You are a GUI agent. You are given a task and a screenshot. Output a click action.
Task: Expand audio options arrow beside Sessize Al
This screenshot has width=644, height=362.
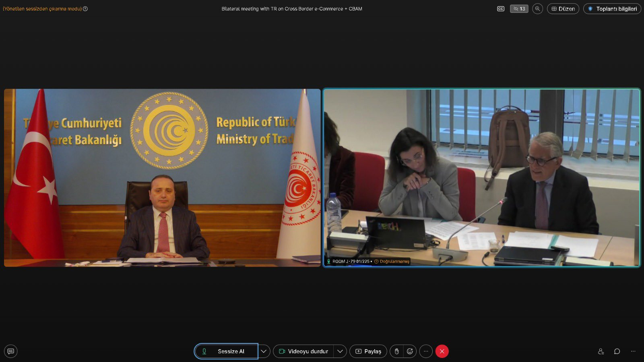pyautogui.click(x=264, y=351)
